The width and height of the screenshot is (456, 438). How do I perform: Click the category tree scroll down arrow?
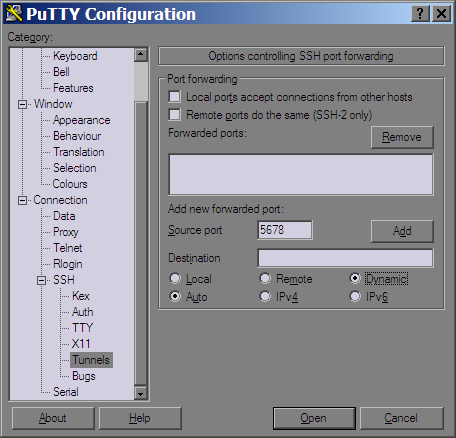tap(141, 393)
